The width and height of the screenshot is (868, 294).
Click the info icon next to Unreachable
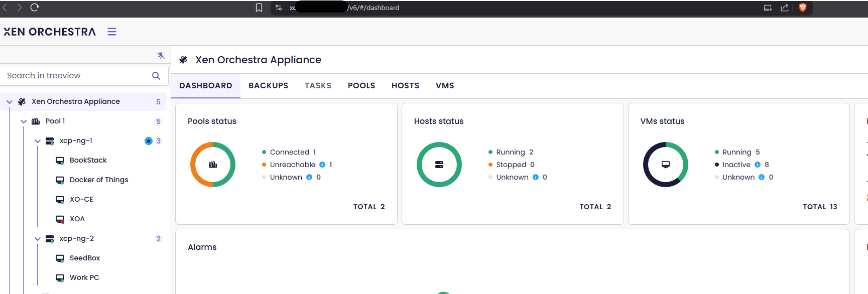[x=322, y=165]
